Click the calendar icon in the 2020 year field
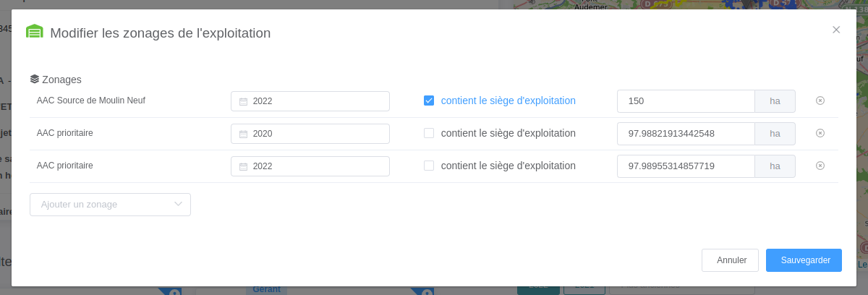The width and height of the screenshot is (868, 295). click(x=244, y=134)
